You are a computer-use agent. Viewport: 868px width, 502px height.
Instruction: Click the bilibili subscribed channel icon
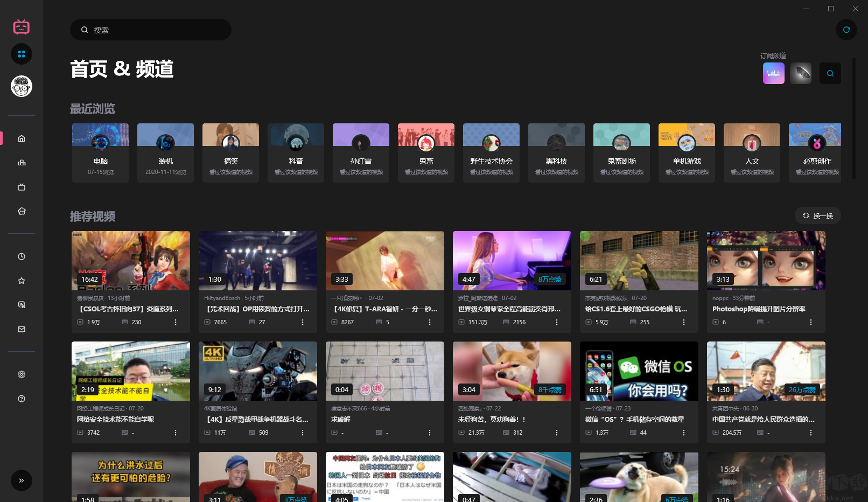tap(774, 73)
